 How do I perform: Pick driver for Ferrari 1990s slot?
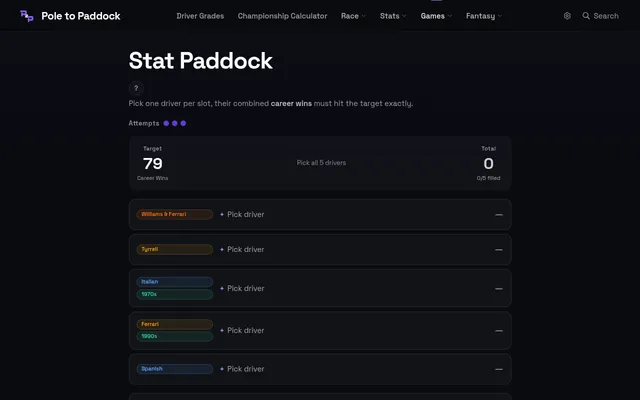coord(320,331)
